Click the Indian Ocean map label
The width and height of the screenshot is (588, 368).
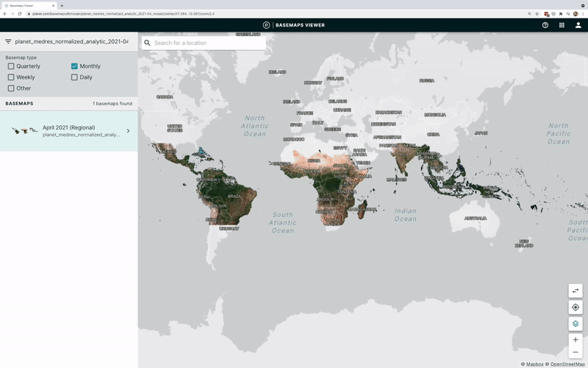pos(406,215)
